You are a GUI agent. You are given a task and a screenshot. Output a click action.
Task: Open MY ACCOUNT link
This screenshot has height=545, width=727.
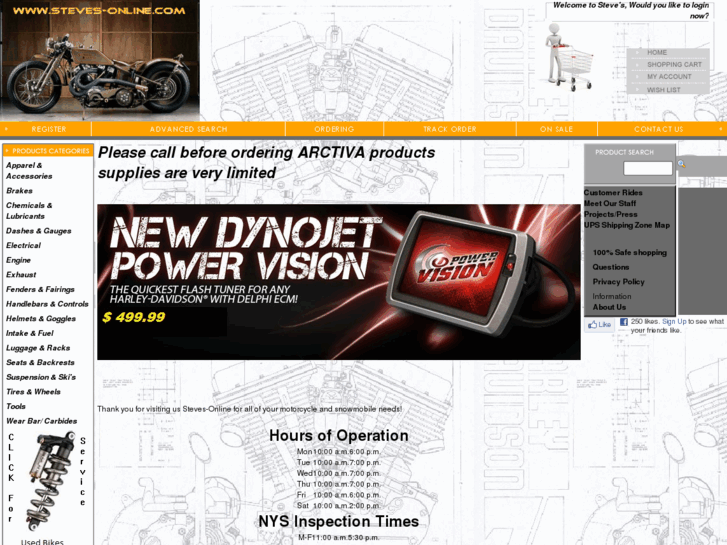coord(669,77)
